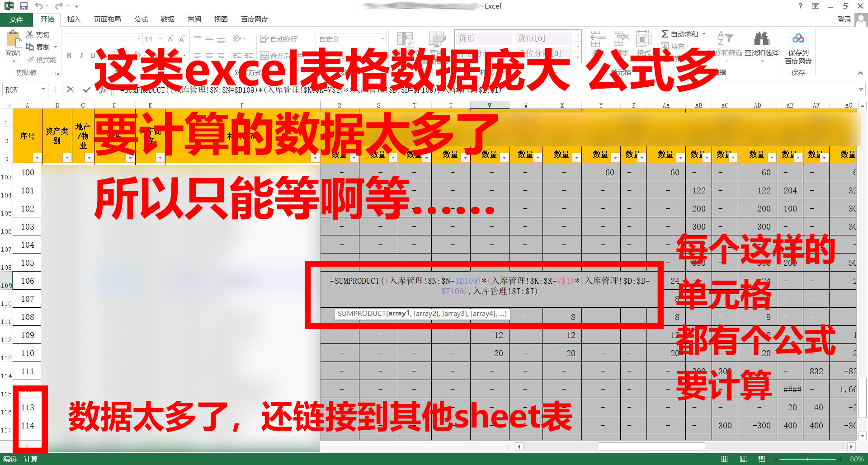
Task: Click the Cut (剪切) scissors icon
Action: coord(30,34)
